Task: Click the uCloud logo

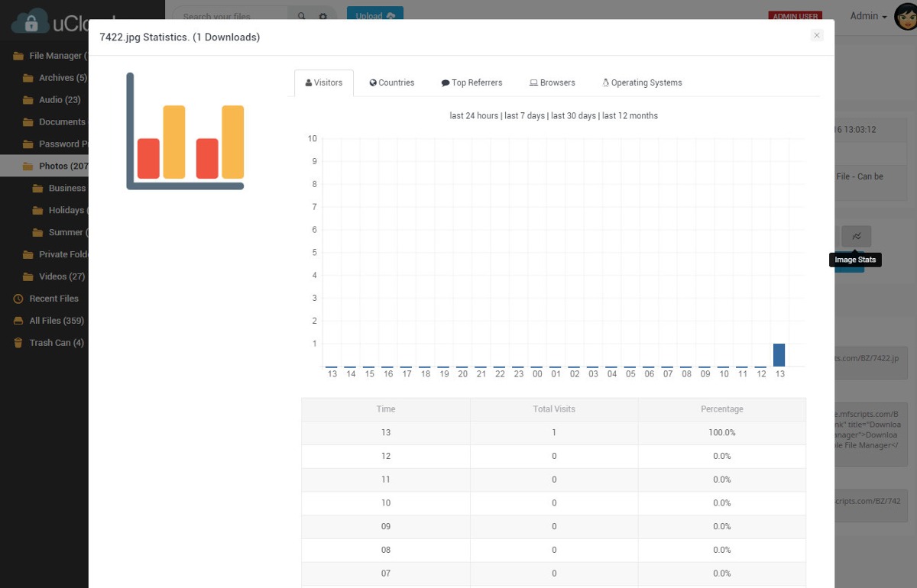Action: pyautogui.click(x=46, y=21)
